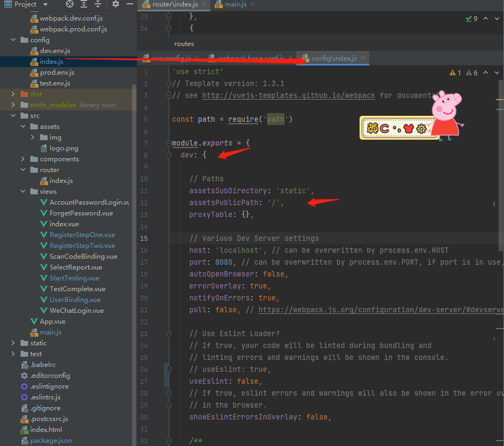Expand the components folder
The image size is (504, 446).
point(23,159)
